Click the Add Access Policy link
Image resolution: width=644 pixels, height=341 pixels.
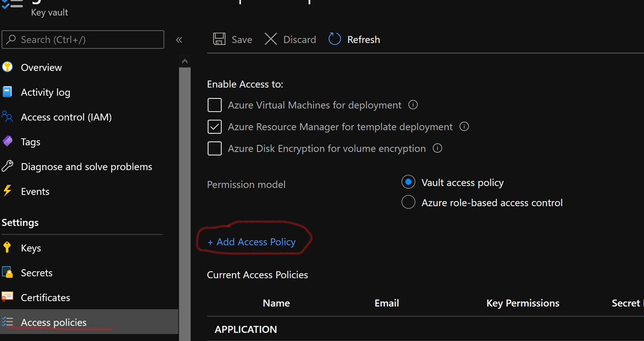(x=251, y=241)
